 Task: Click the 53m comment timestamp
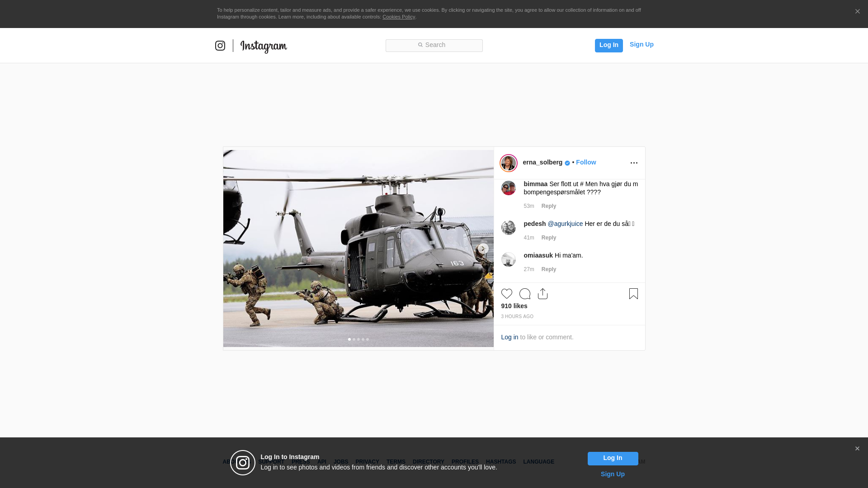point(529,206)
